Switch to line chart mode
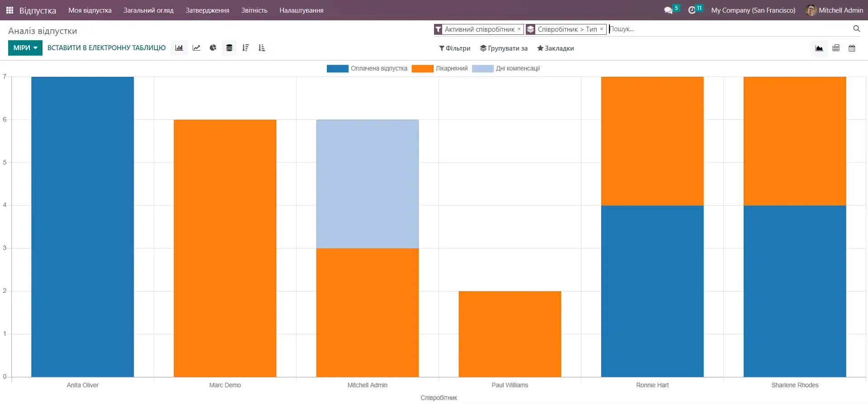 [196, 48]
